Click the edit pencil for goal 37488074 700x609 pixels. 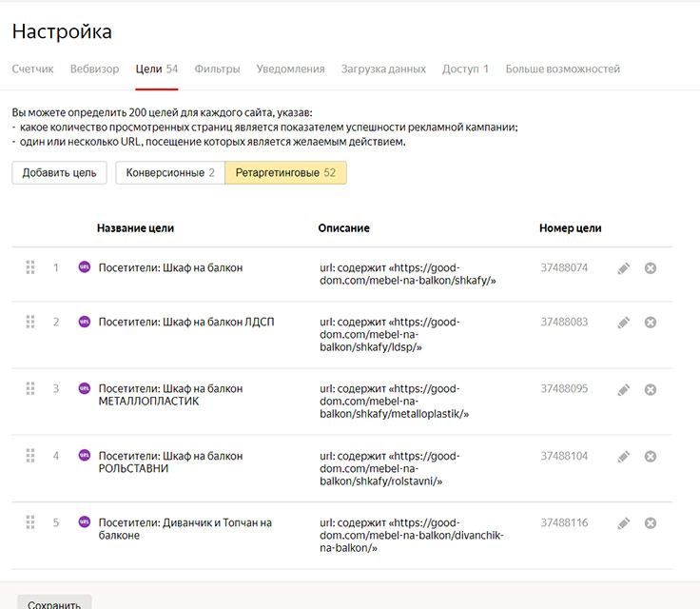[623, 268]
